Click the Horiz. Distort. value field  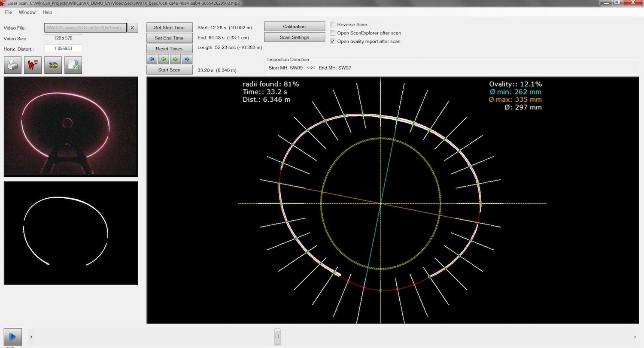63,49
